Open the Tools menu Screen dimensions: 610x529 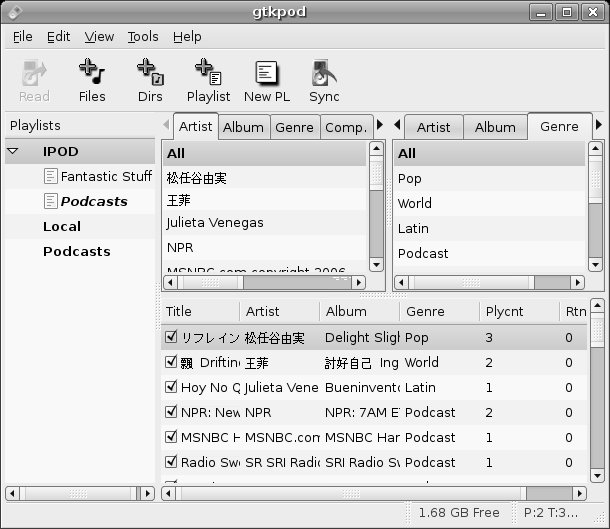(142, 37)
